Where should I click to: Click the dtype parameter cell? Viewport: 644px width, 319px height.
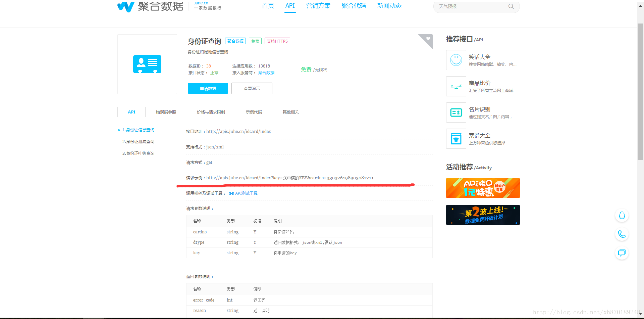pos(199,242)
